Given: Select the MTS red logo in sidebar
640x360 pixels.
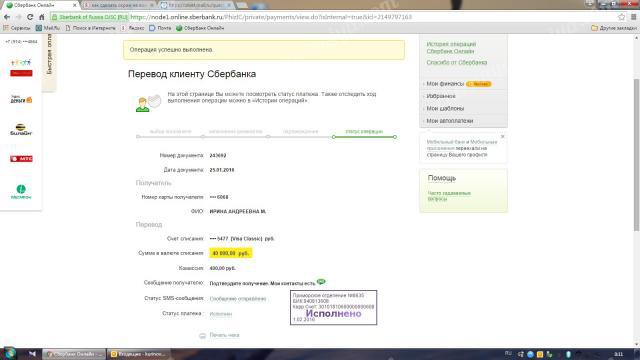Looking at the screenshot, I should coord(21,159).
